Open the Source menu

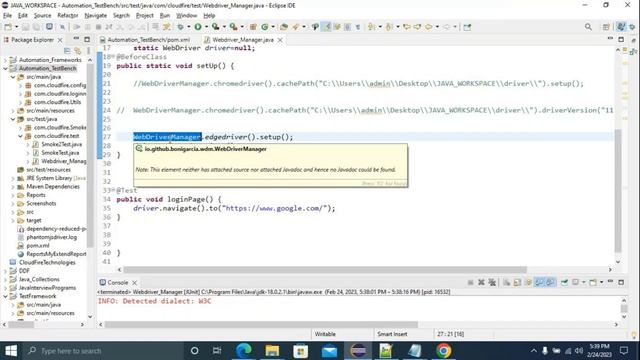tap(42, 16)
